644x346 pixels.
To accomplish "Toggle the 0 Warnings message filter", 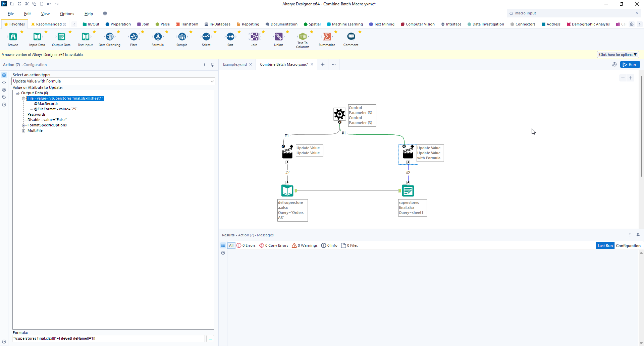I will pos(305,245).
